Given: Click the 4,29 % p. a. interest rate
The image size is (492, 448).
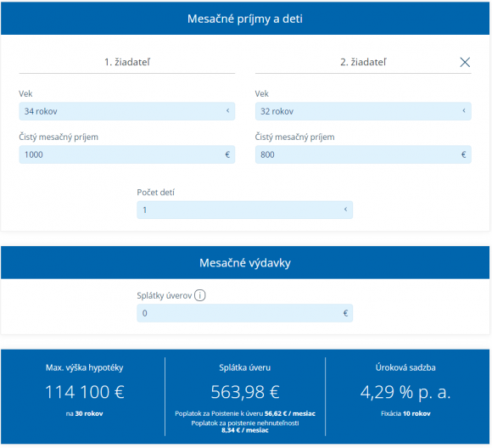Looking at the screenshot, I should (x=405, y=392).
